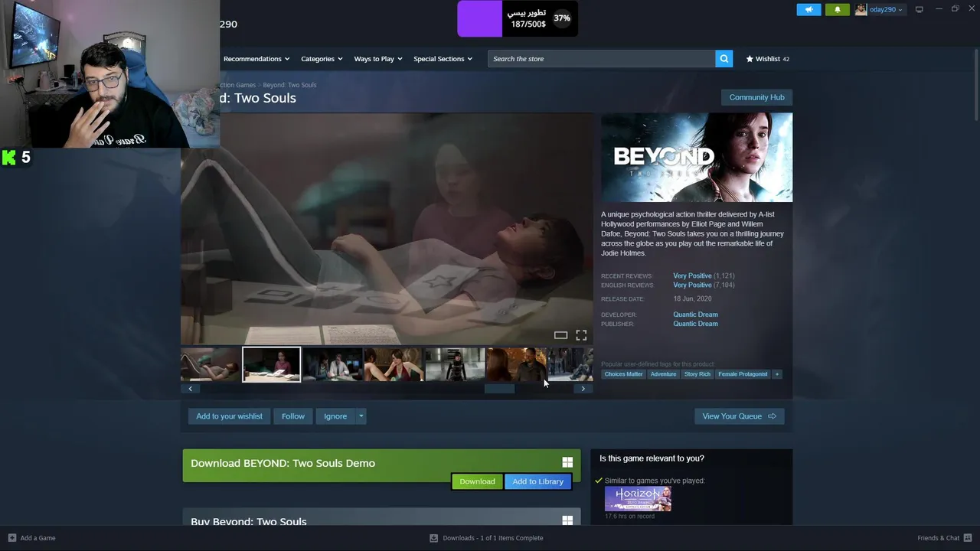Click the Add a Game plus icon
This screenshot has width=980, height=551.
[x=11, y=538]
